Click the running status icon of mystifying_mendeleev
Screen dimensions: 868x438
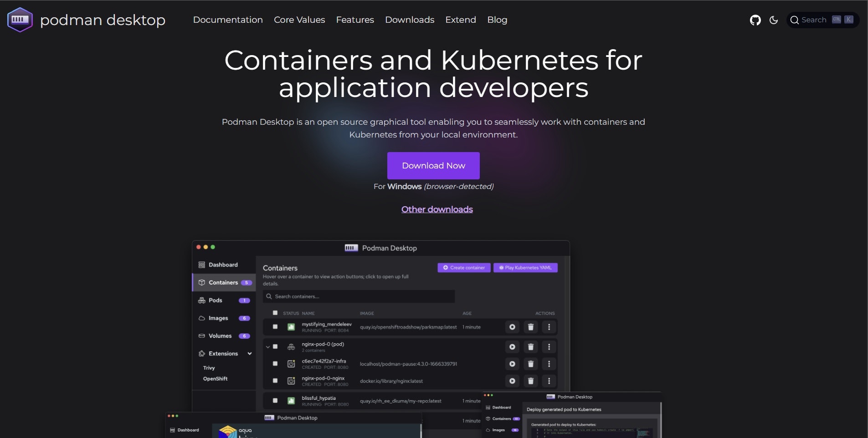[x=291, y=327]
